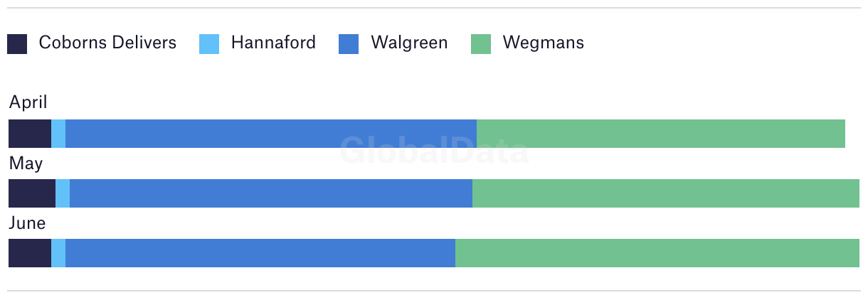This screenshot has width=868, height=300.
Task: Click the Hannaford legend color swatch
Action: [x=209, y=44]
